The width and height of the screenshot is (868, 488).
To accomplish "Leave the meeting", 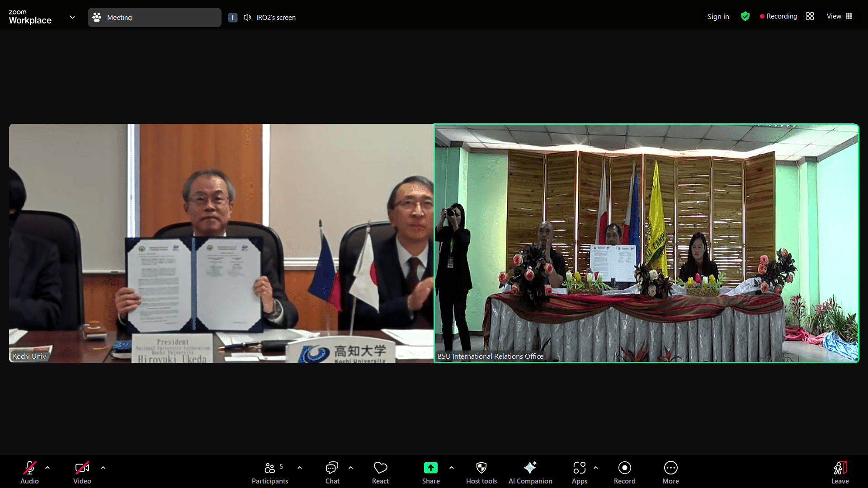I will pyautogui.click(x=840, y=472).
